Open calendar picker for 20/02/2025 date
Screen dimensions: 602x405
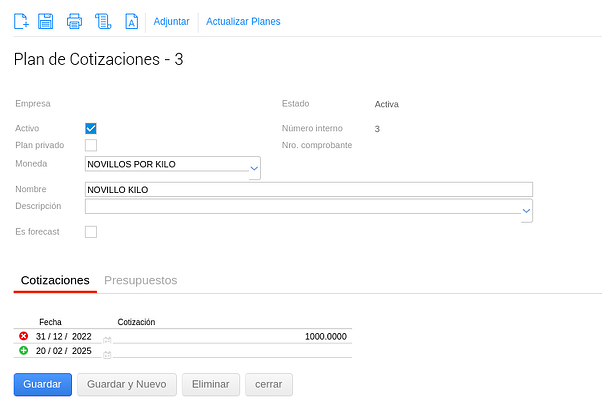click(x=107, y=353)
